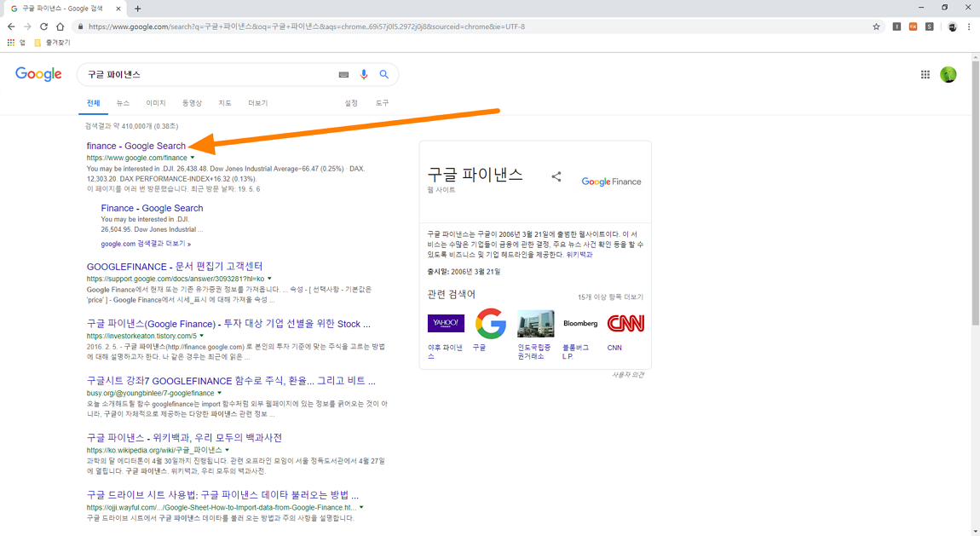This screenshot has height=536, width=980.
Task: Click the 구글 파이낸스 panel title text
Action: pos(475,175)
